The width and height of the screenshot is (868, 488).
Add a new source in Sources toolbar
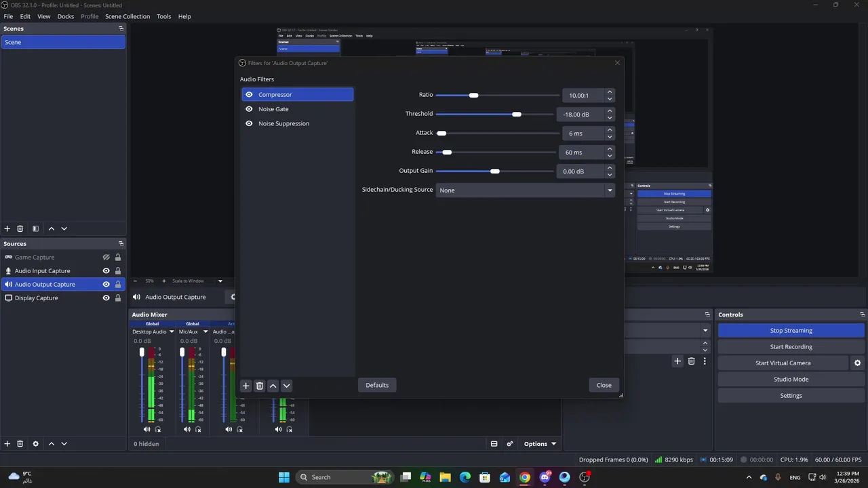click(7, 444)
